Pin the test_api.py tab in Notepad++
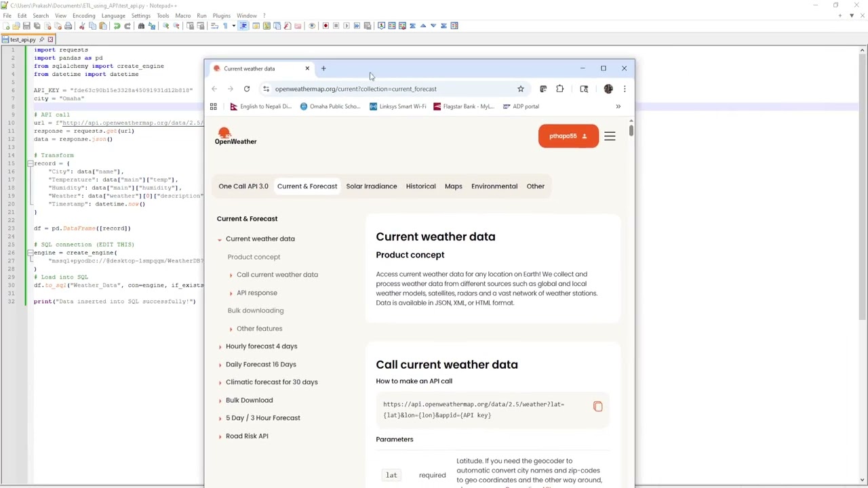This screenshot has width=868, height=488. [x=41, y=39]
